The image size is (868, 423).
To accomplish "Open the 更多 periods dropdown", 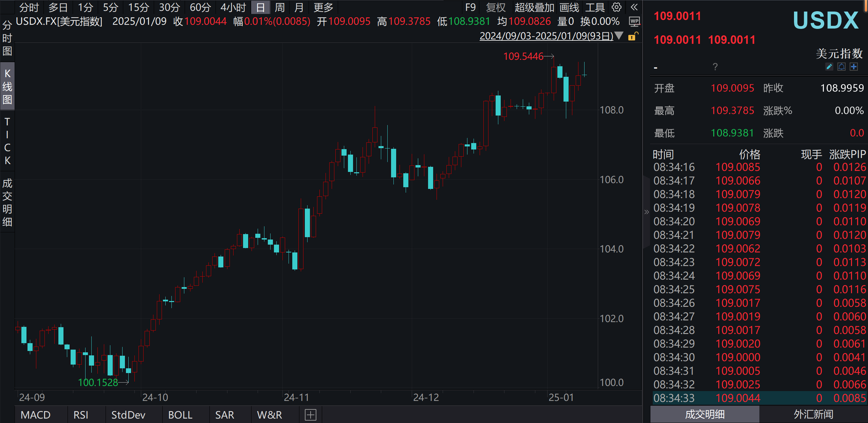I will [323, 7].
